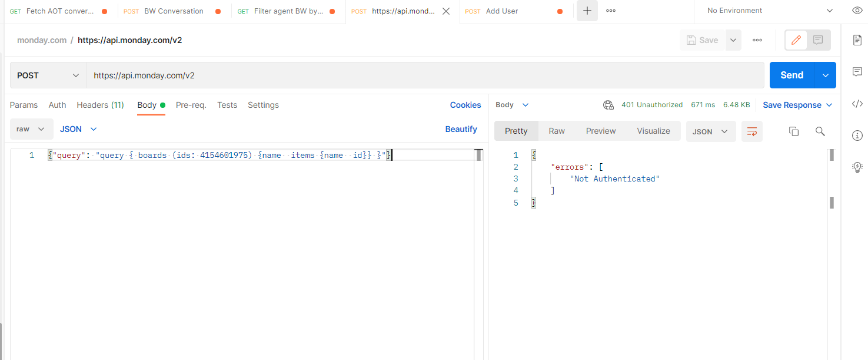Select Visualize response view
The image size is (868, 360).
(653, 131)
